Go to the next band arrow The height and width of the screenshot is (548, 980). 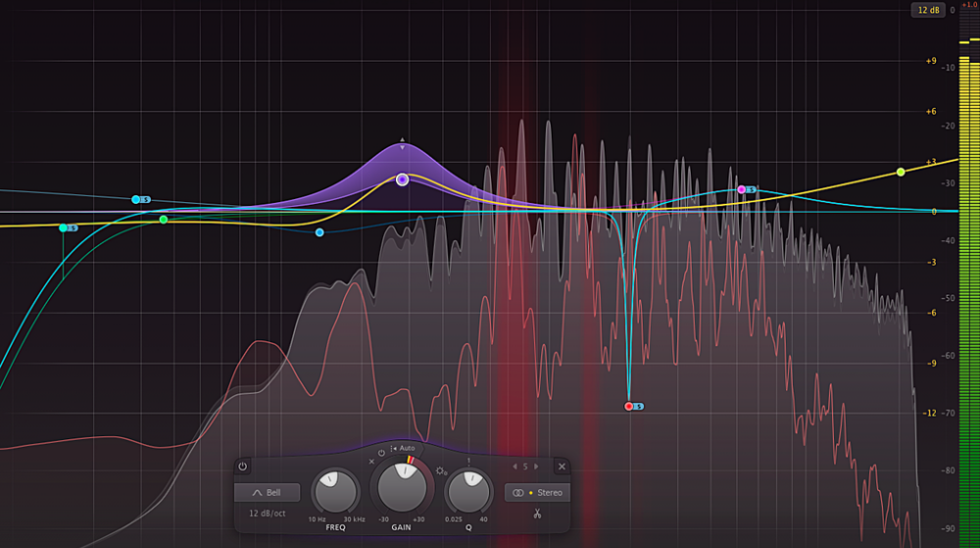pyautogui.click(x=535, y=467)
